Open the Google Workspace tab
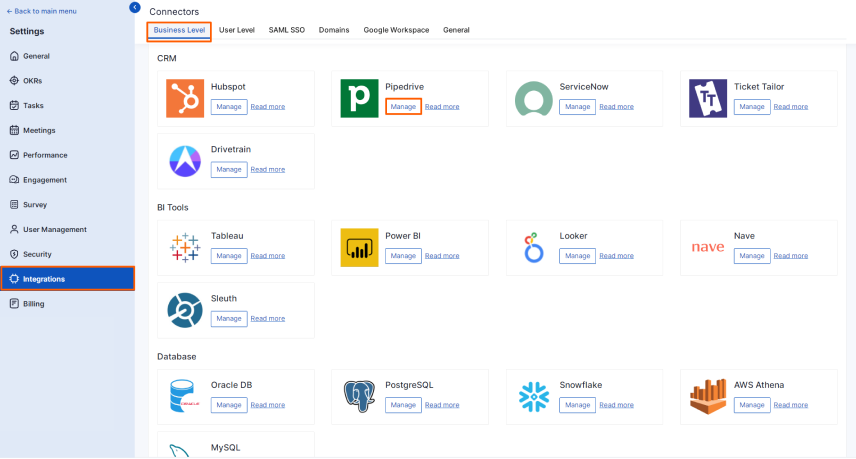856x459 pixels. coord(396,30)
